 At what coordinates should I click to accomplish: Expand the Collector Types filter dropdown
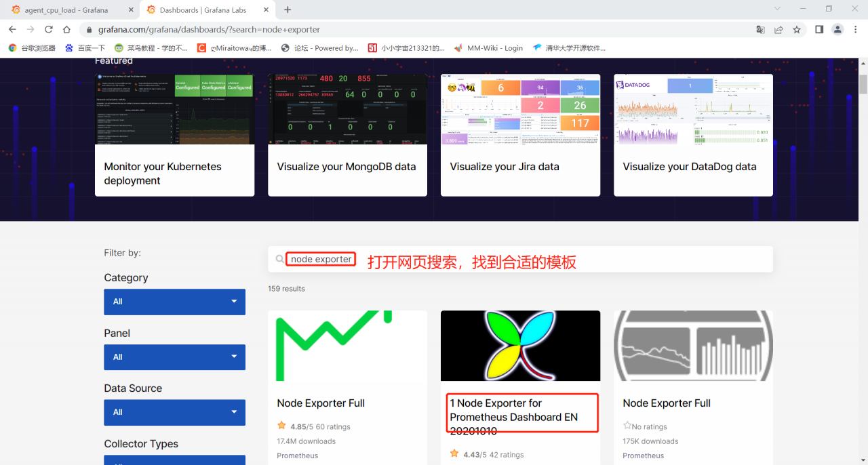point(174,460)
